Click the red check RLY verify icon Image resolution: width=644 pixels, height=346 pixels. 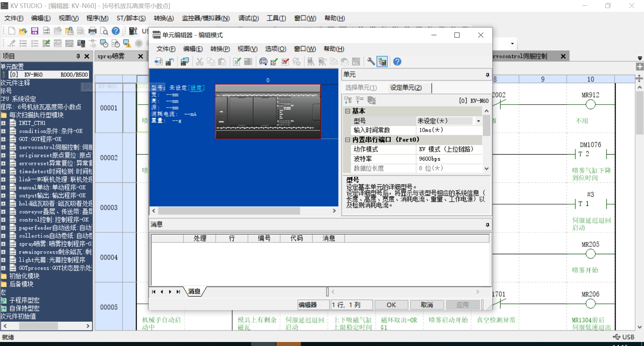[285, 62]
